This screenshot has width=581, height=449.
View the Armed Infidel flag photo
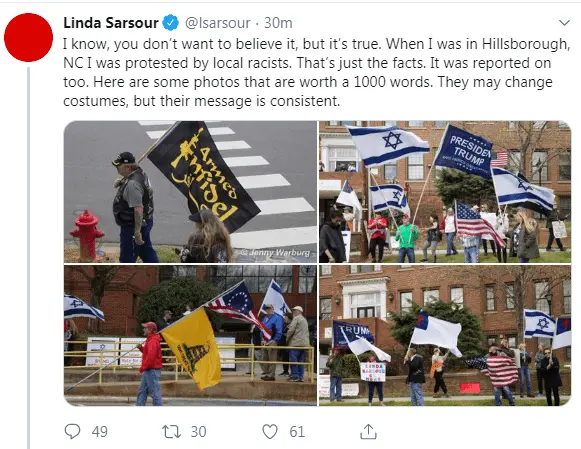[190, 192]
